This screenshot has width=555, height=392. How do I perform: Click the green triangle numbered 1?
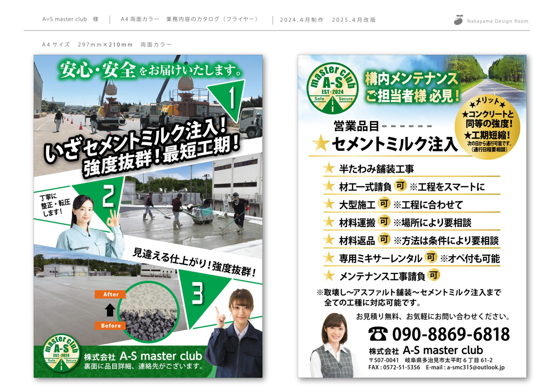[x=230, y=98]
